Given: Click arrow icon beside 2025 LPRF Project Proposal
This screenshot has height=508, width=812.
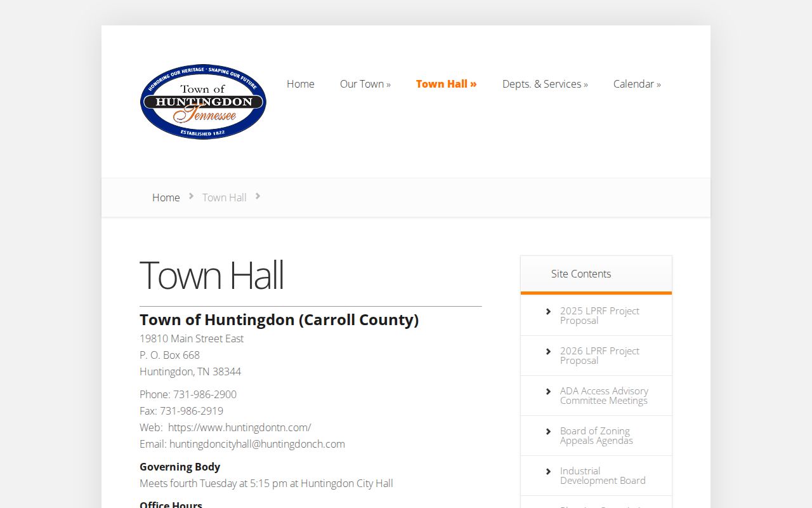Looking at the screenshot, I should [x=548, y=311].
